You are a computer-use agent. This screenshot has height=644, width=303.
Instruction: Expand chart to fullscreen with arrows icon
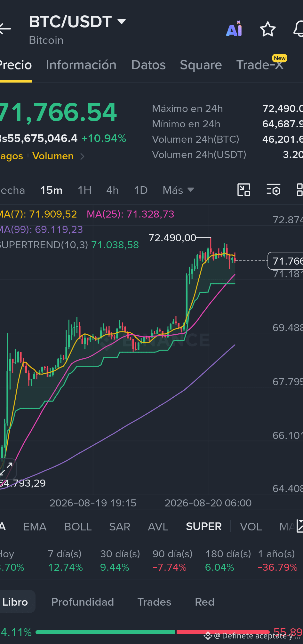(6, 468)
